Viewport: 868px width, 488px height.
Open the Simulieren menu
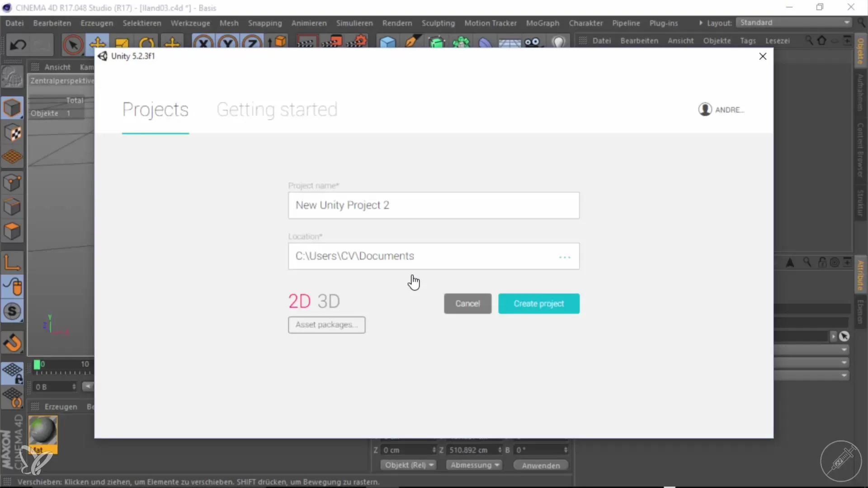(x=354, y=23)
